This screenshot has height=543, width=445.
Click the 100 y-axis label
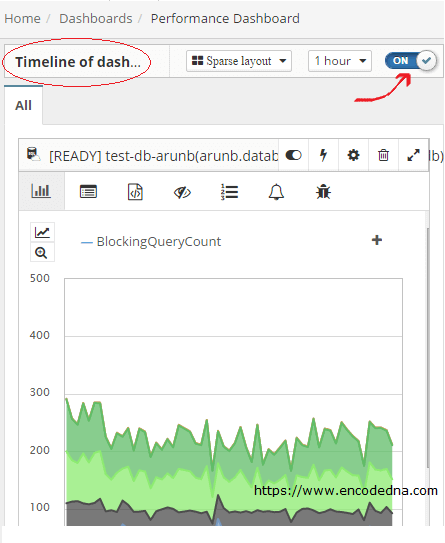tap(39, 507)
